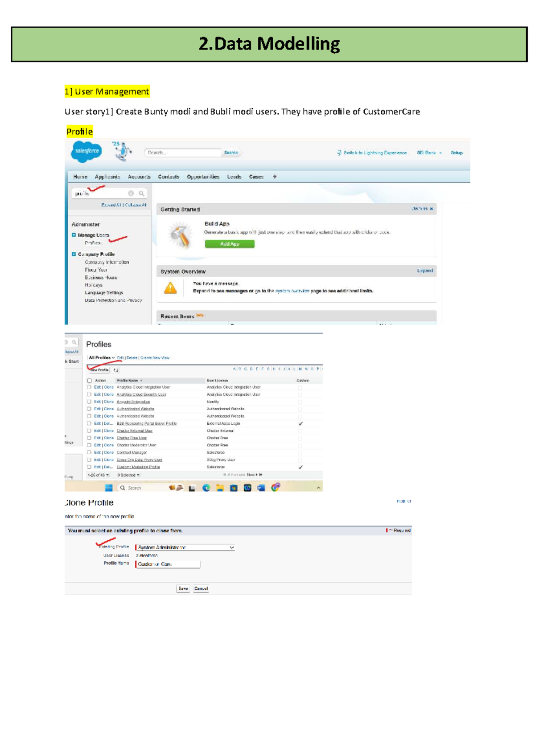
Task: Open Profiles under Manage Users
Action: pyautogui.click(x=93, y=243)
